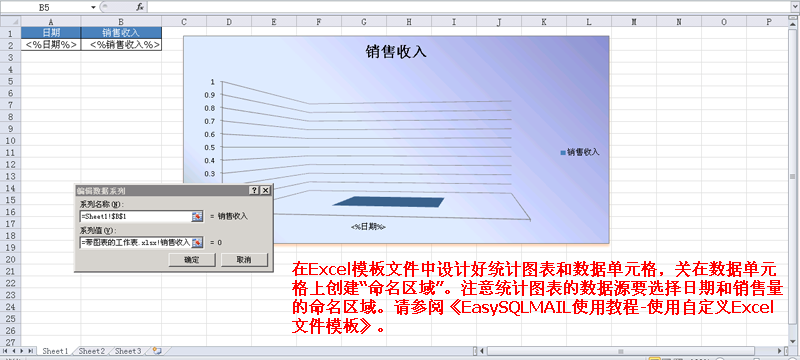Viewport: 800px width, 360px height.
Task: Select cell B2 containing <%销售收入%>
Action: pyautogui.click(x=121, y=44)
